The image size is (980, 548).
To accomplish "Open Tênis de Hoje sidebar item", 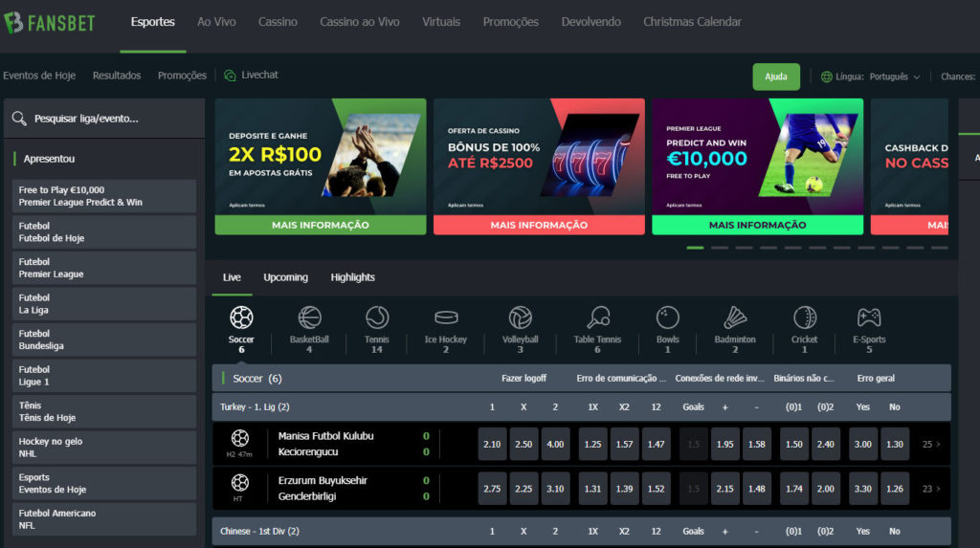I will coord(104,412).
